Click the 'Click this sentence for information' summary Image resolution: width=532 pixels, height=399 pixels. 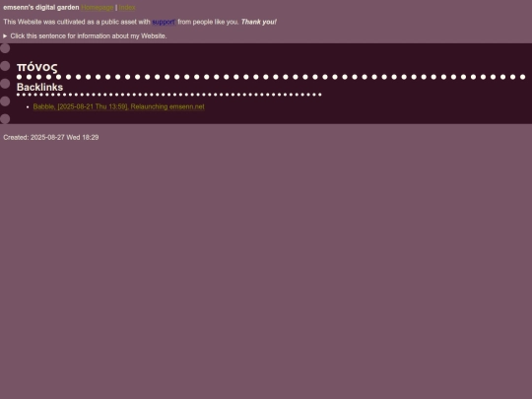coord(89,36)
